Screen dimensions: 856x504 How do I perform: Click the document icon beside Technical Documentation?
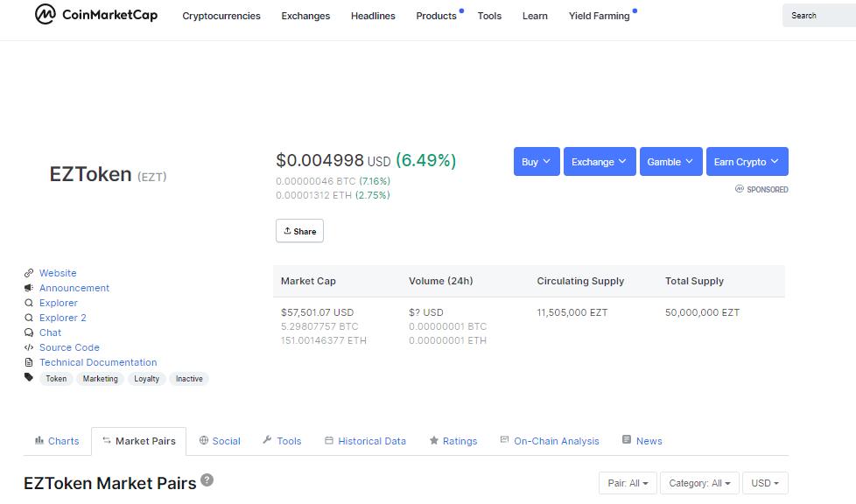(x=29, y=362)
